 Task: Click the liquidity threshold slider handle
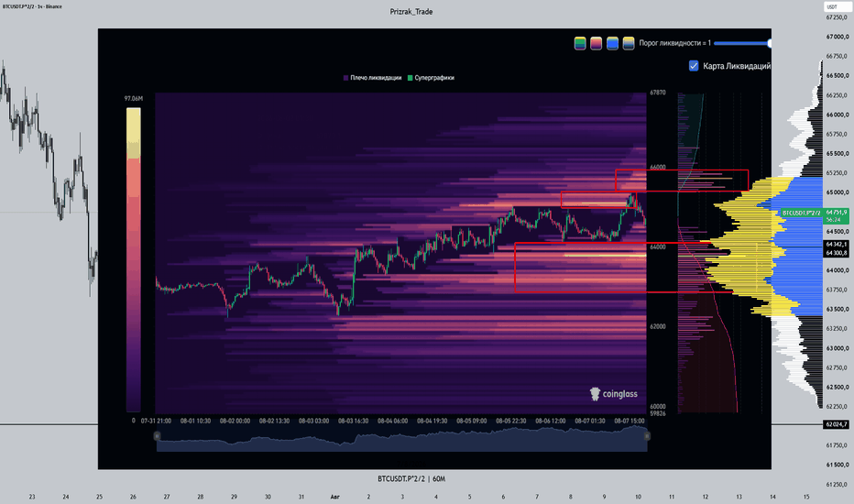tap(769, 43)
